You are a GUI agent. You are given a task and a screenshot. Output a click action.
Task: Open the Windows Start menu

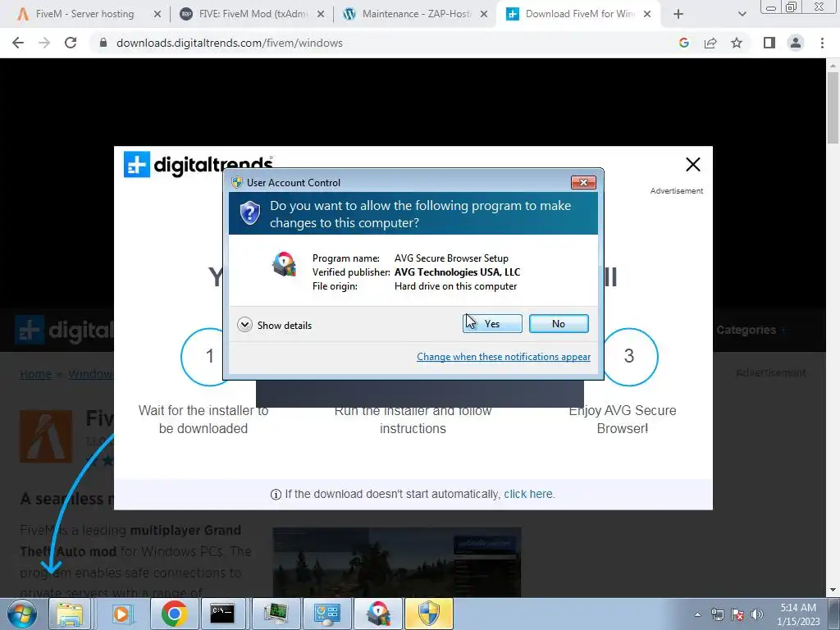[x=21, y=614]
